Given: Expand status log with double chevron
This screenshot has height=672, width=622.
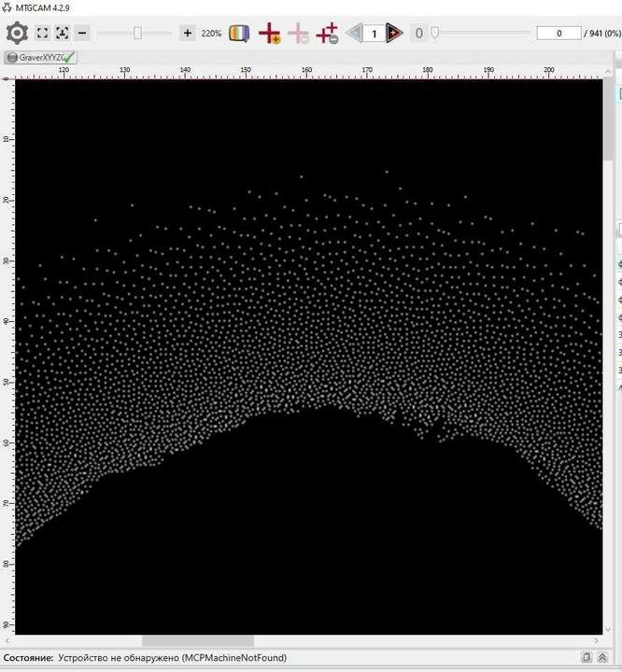Looking at the screenshot, I should point(603,658).
